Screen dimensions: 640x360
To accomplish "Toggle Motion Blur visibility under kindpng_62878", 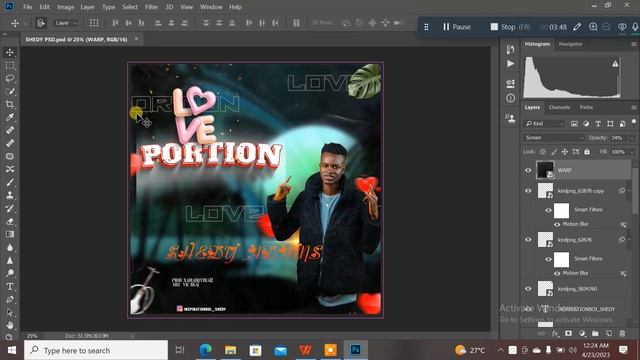I will coord(557,273).
